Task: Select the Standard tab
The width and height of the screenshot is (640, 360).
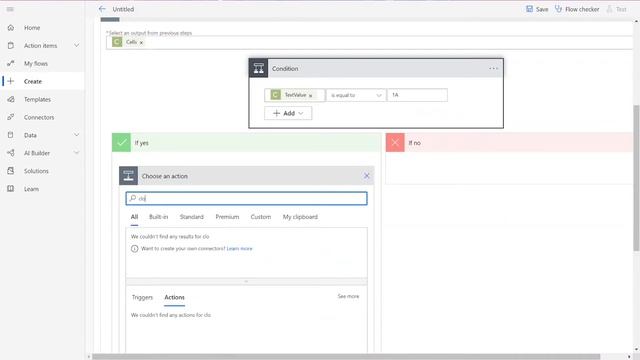Action: (191, 217)
